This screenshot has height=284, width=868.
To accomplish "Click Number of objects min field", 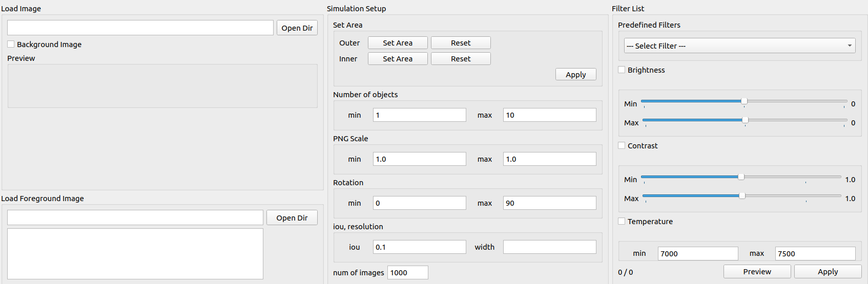I will 420,115.
